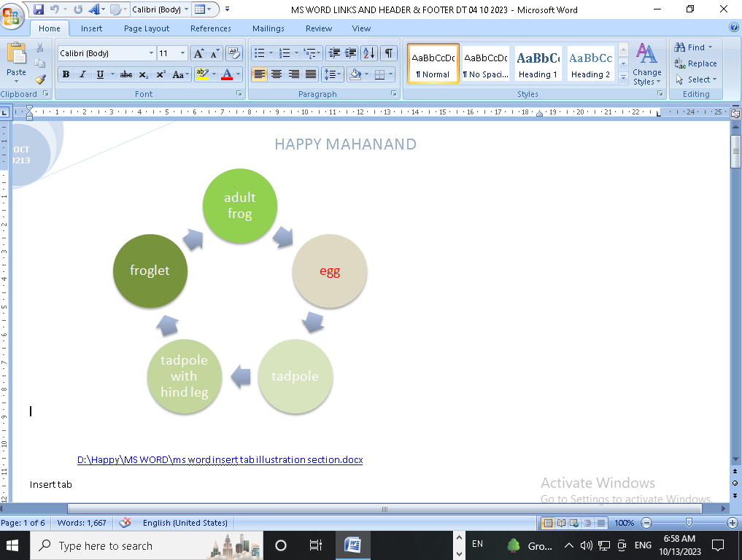This screenshot has width=742, height=560.
Task: Click the Grow Font icon
Action: [198, 53]
